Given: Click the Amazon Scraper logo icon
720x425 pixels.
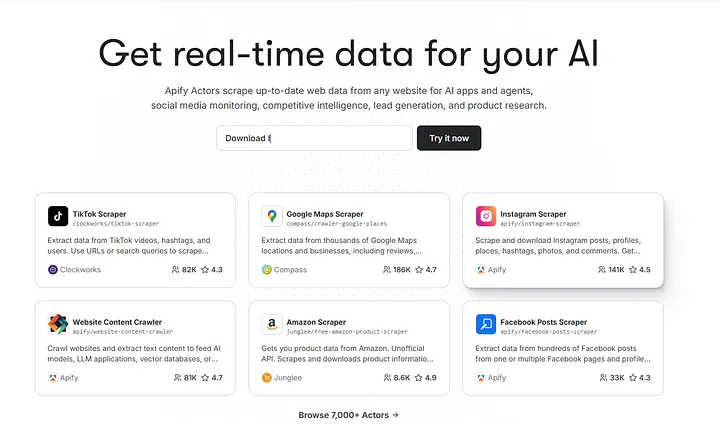Looking at the screenshot, I should click(272, 324).
